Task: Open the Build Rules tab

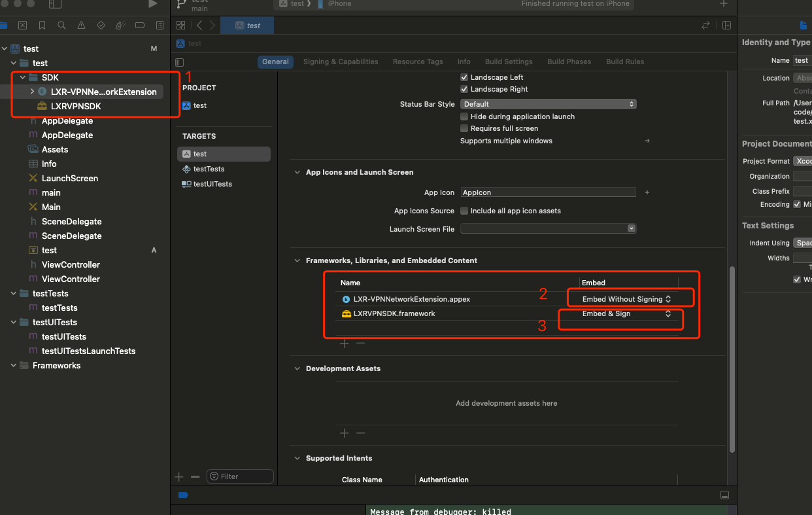Action: [625, 62]
